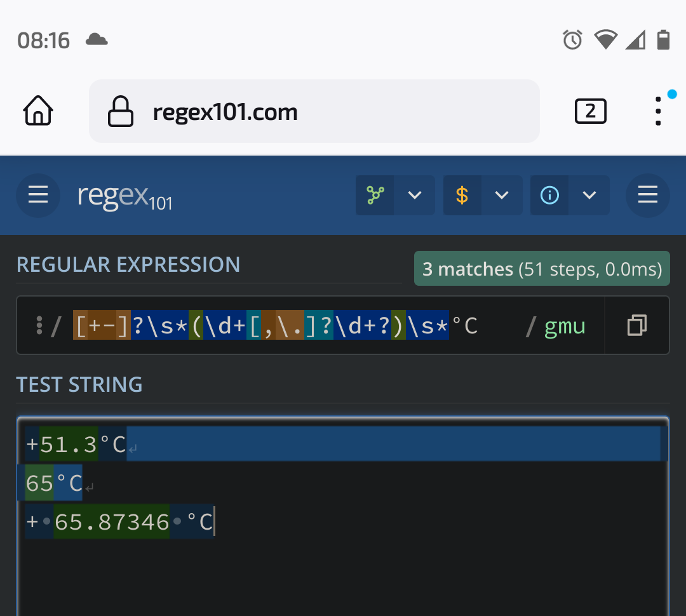
Task: Click the '+51.3°C' test string line
Action: coord(76,445)
